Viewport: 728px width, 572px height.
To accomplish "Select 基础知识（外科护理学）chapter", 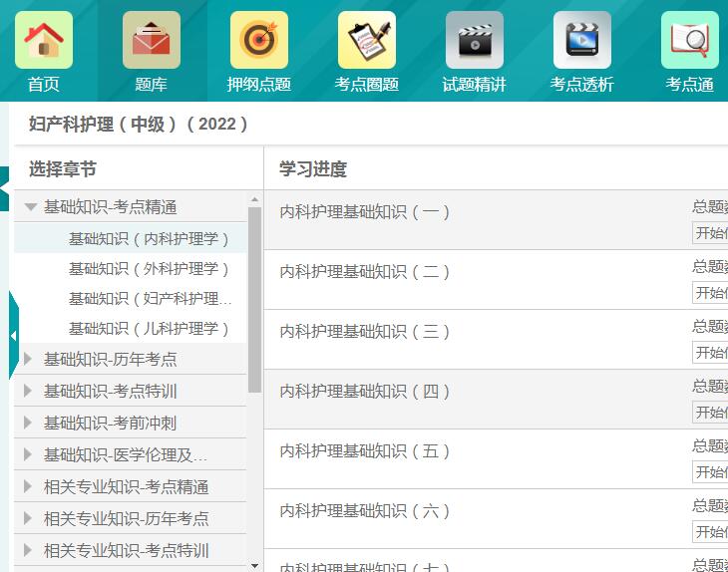I will coord(149,269).
